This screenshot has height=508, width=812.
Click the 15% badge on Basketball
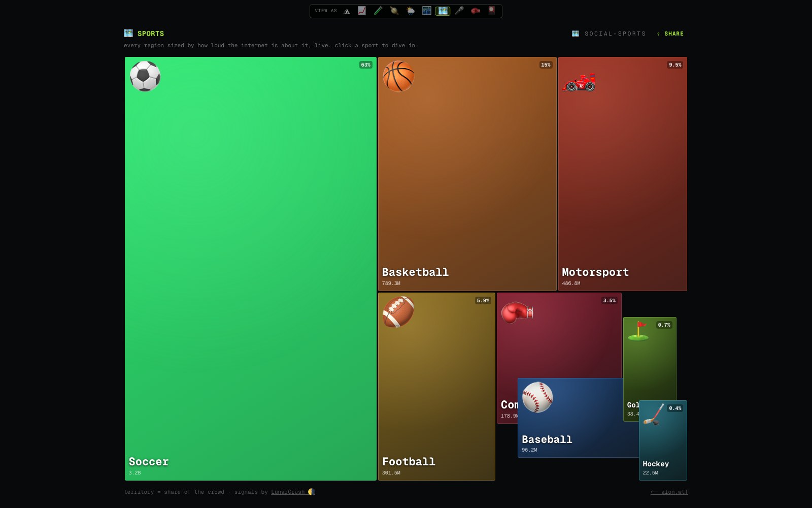click(x=546, y=65)
